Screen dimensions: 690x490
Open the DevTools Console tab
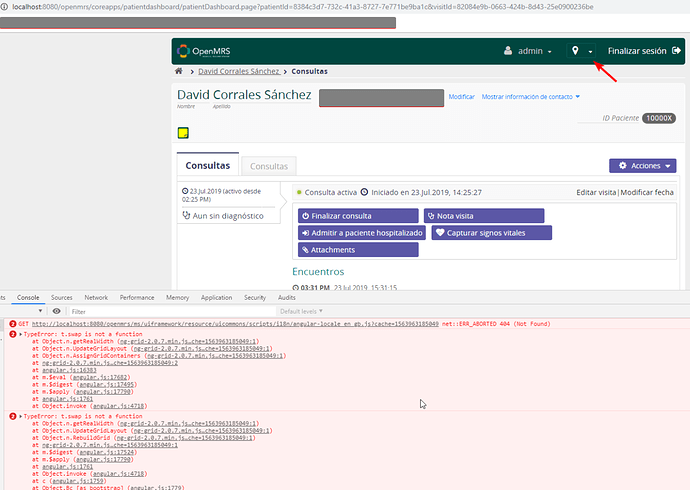tap(28, 297)
